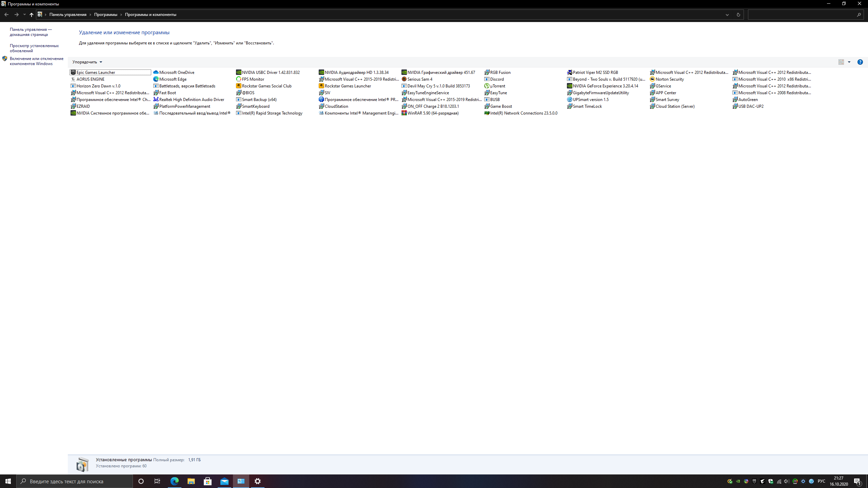Open the help question mark icon
The height and width of the screenshot is (488, 868).
point(860,62)
